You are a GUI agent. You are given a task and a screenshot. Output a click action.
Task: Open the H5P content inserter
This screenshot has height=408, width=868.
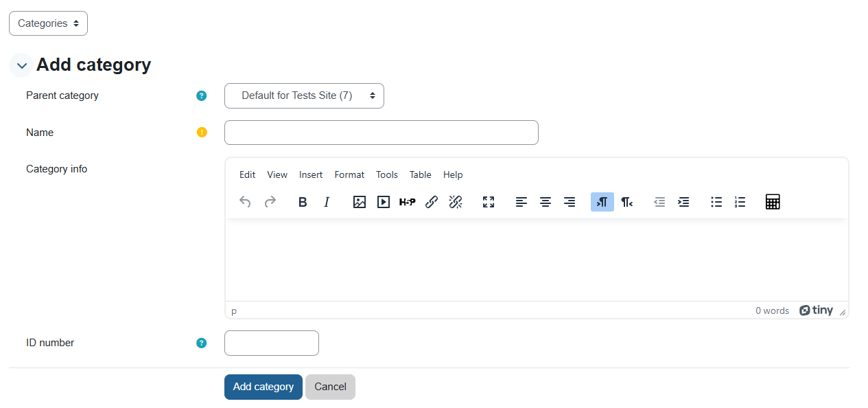408,202
